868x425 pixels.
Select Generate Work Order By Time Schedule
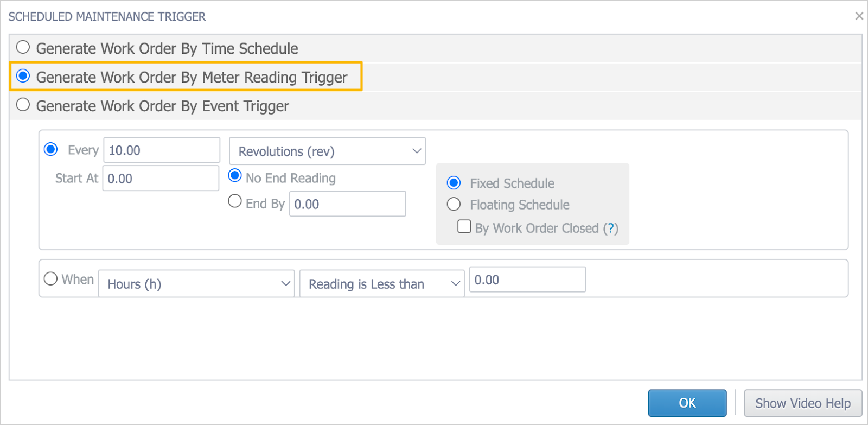point(23,47)
